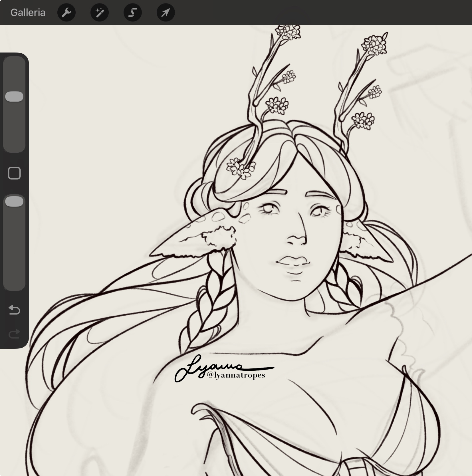Open the Actions wrench menu

tap(66, 13)
